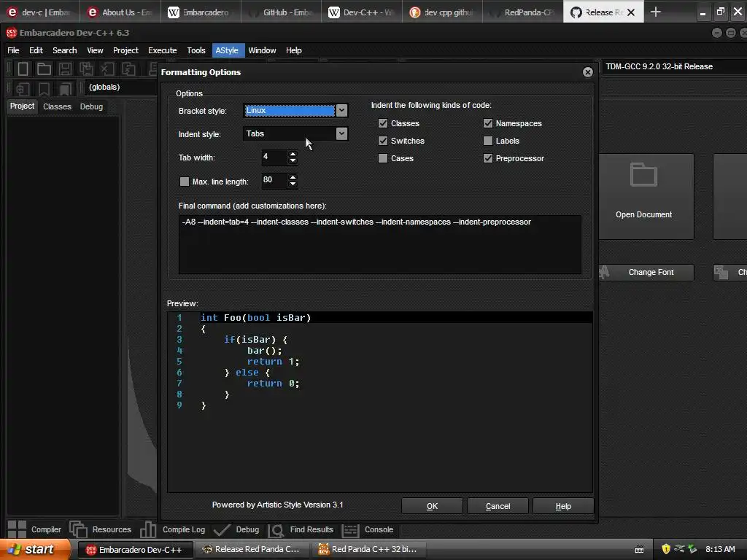Enable the Labels indent checkbox

488,141
